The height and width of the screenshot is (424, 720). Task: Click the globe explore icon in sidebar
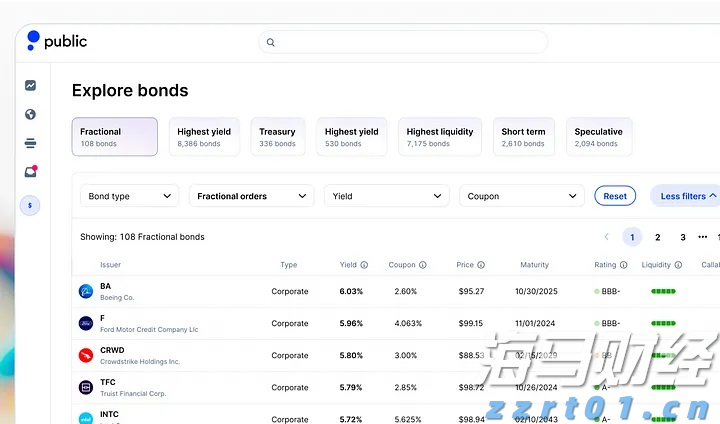(31, 114)
